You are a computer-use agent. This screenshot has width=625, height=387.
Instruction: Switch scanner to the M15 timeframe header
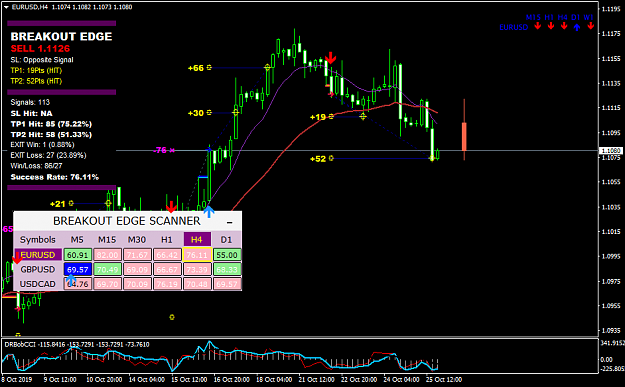pyautogui.click(x=107, y=240)
